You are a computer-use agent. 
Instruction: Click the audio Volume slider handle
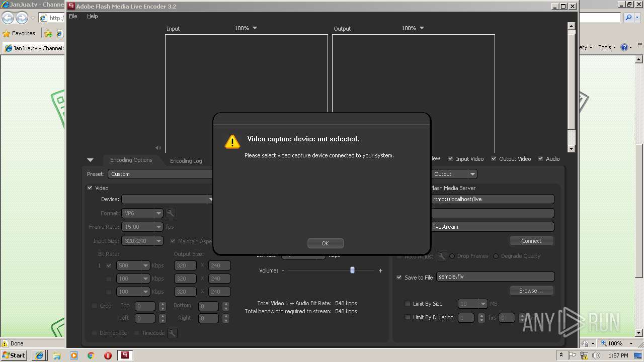[x=352, y=270]
